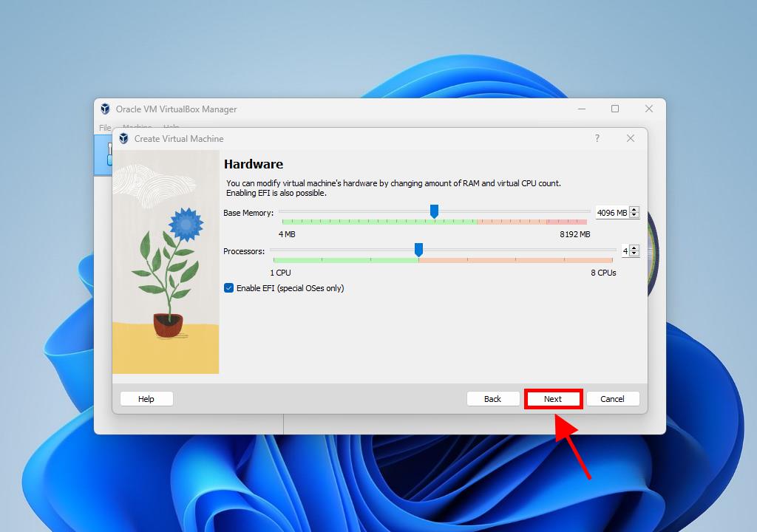Cancel the virtual machine creation
The image size is (757, 532).
612,399
